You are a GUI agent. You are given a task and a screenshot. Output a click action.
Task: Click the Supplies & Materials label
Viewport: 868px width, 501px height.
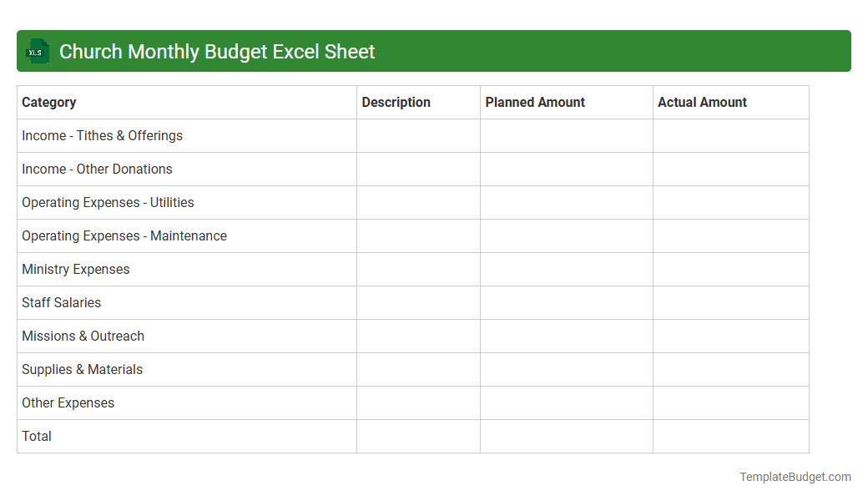(x=82, y=369)
